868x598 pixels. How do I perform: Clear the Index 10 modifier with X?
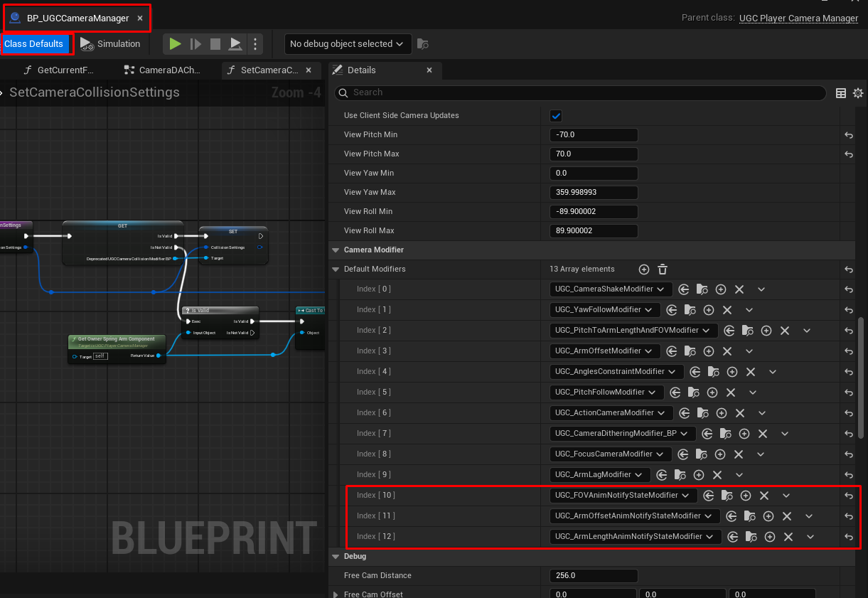pos(764,496)
